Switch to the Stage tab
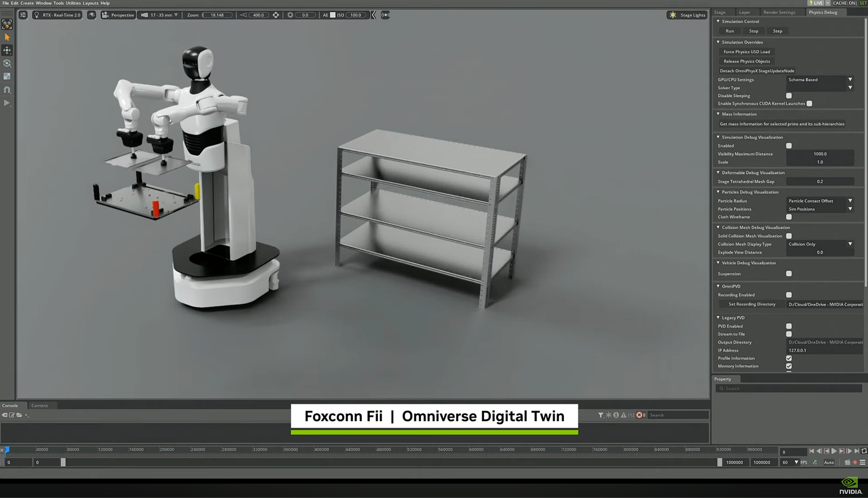The width and height of the screenshot is (868, 498). coord(720,12)
